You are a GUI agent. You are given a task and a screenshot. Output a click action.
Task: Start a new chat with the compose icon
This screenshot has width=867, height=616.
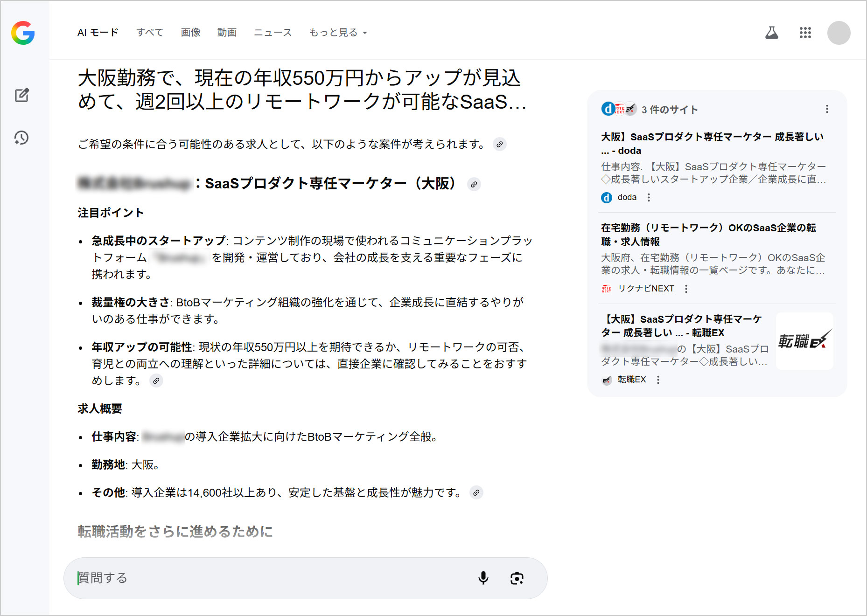tap(22, 95)
